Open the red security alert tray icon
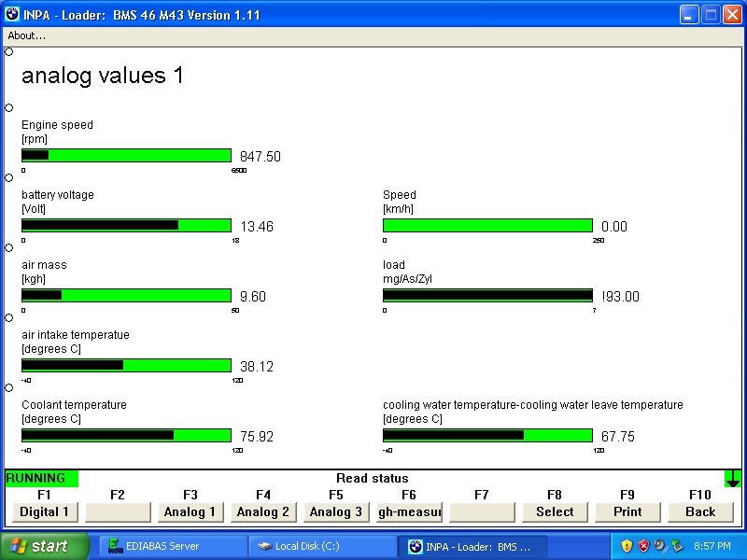Screen dimensions: 747x560 (643, 546)
